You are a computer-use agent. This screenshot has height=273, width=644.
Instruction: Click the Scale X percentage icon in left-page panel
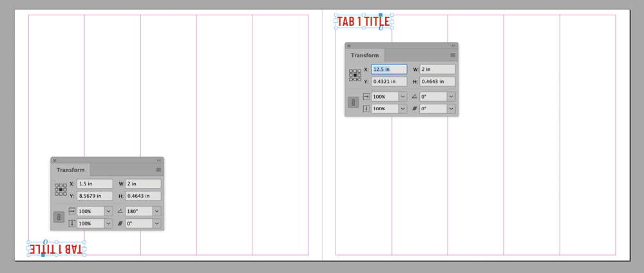point(72,211)
